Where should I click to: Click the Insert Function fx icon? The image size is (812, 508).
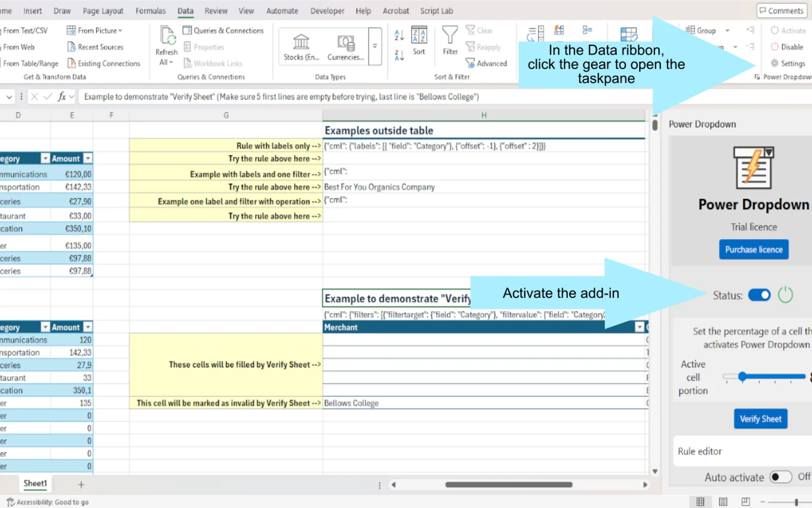[x=62, y=97]
